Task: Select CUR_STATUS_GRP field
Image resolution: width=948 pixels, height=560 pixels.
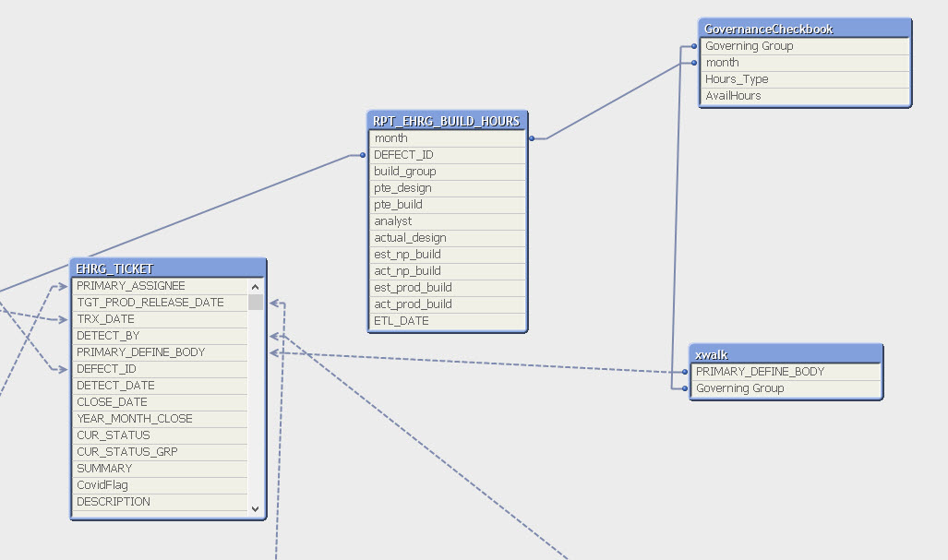Action: point(160,452)
